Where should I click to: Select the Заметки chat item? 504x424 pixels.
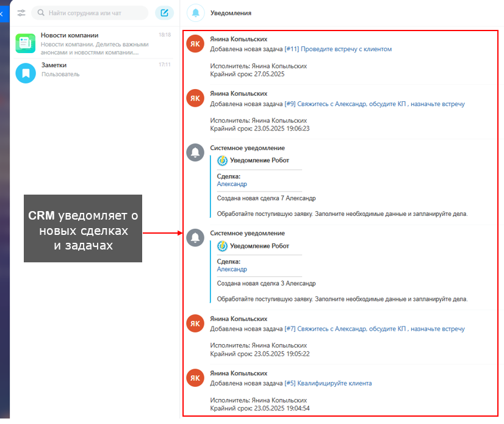point(93,73)
